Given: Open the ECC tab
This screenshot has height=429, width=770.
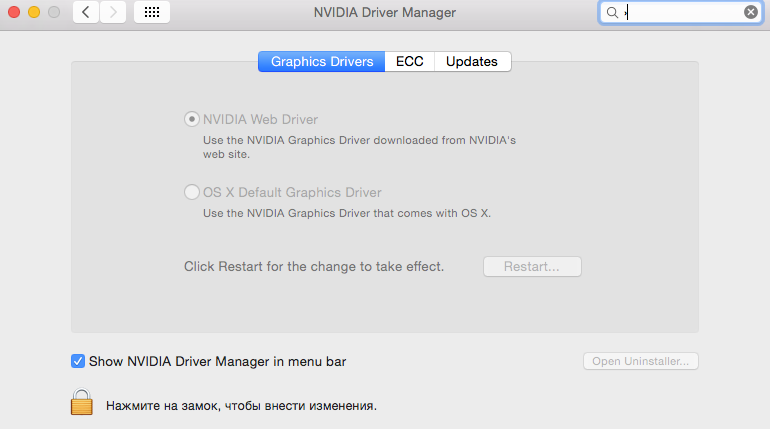Looking at the screenshot, I should point(410,61).
